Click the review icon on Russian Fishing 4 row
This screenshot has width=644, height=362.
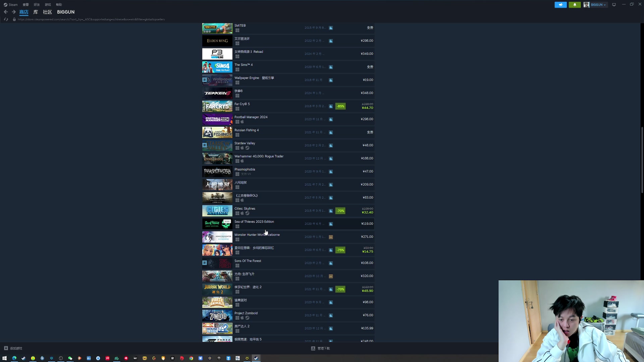[x=331, y=132]
